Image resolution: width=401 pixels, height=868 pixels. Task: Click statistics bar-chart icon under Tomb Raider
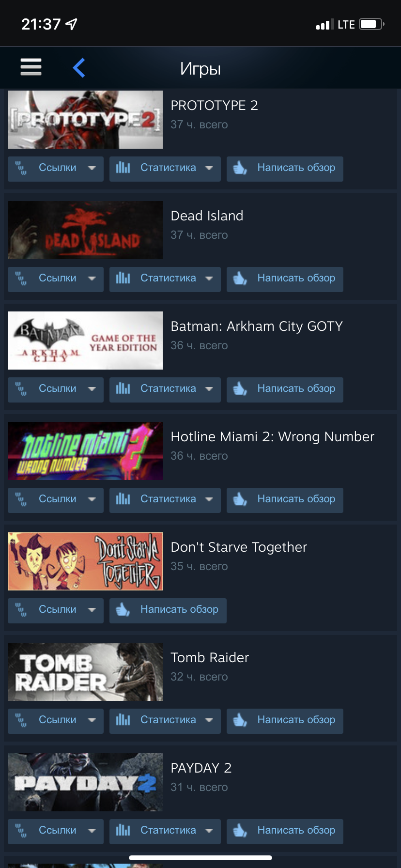123,720
